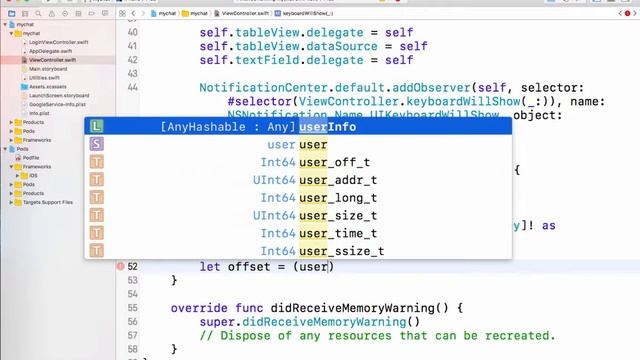640x360 pixels.
Task: Click 'dataSource' on line 41
Action: (342, 46)
